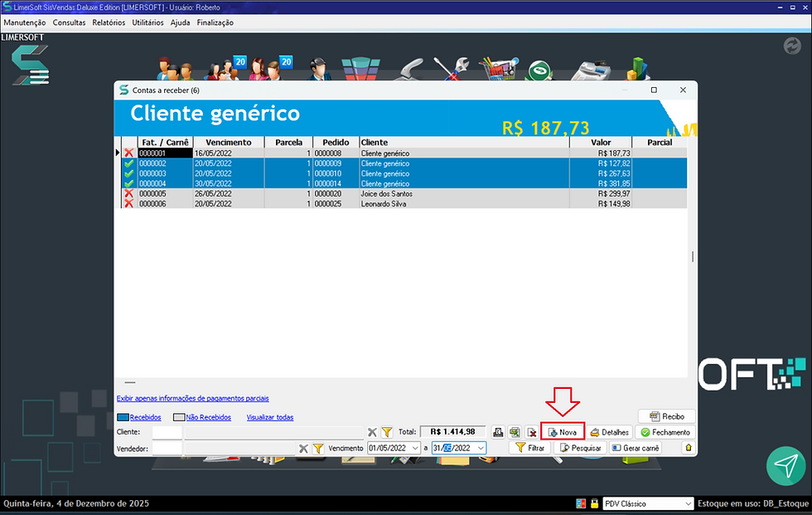Click green check status of row 0000004
The height and width of the screenshot is (515, 812).
(129, 183)
